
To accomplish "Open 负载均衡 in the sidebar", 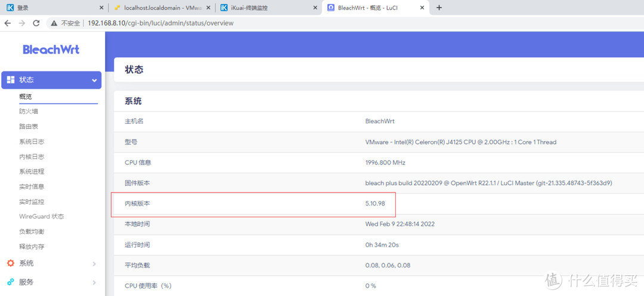I will tap(32, 232).
